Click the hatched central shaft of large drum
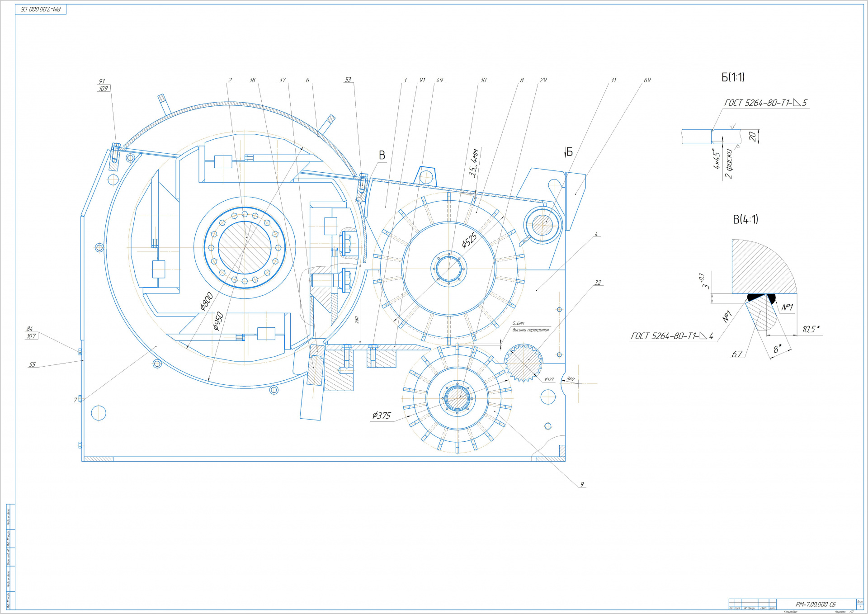 (x=245, y=247)
